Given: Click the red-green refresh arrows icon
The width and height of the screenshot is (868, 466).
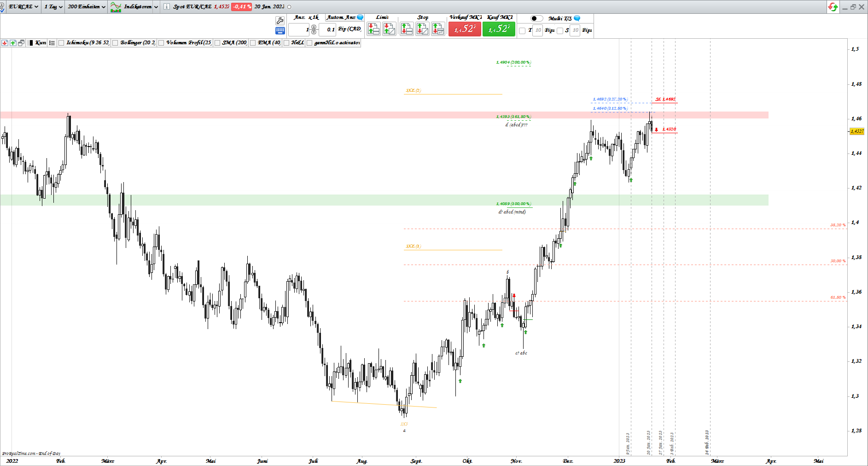Looking at the screenshot, I should coord(833,7).
